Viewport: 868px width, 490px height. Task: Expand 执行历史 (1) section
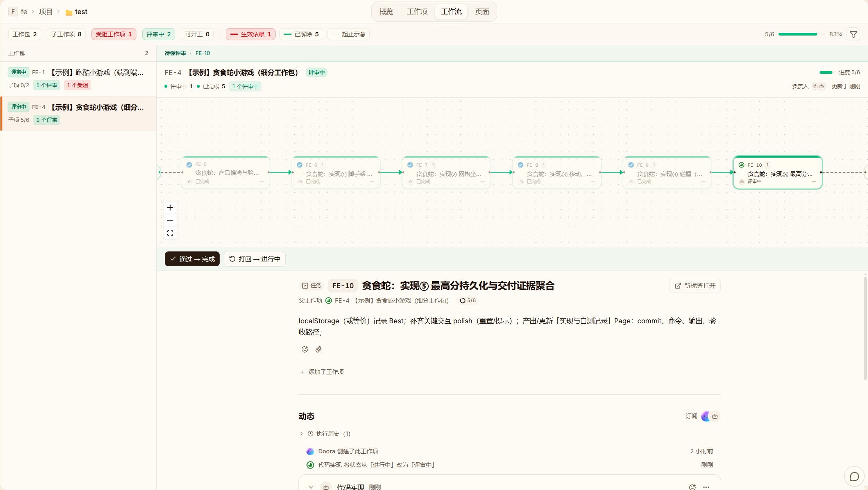[325, 433]
